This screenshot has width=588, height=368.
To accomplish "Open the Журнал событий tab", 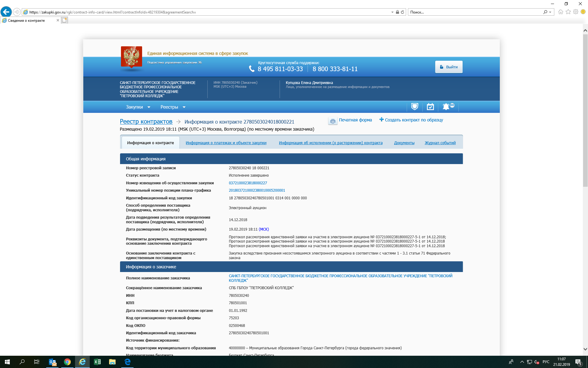I will (x=440, y=143).
